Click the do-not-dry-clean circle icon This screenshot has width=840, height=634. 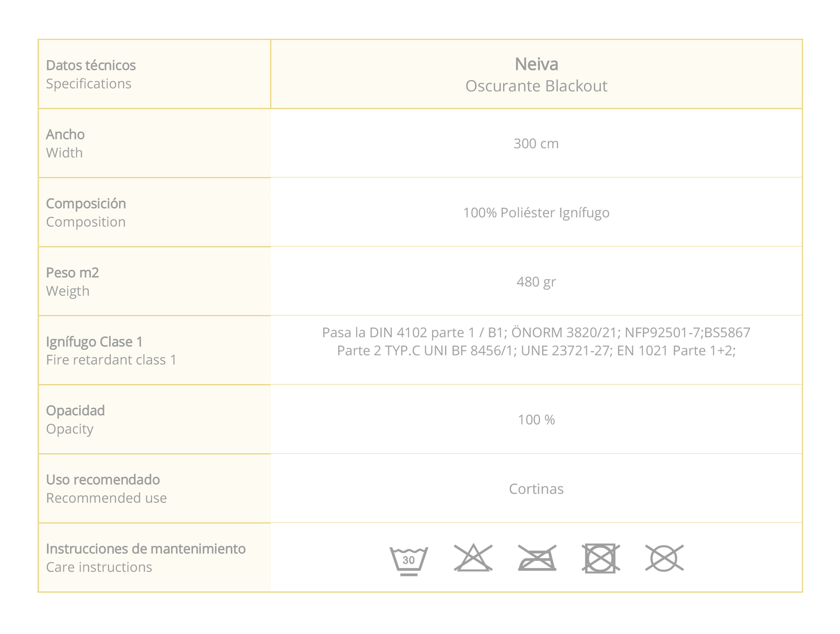pos(664,558)
